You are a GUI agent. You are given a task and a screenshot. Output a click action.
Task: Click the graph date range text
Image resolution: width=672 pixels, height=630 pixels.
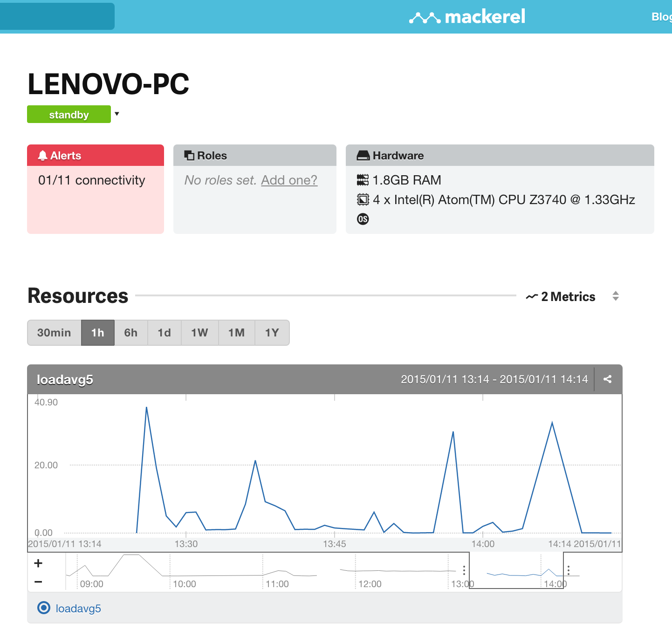[494, 379]
